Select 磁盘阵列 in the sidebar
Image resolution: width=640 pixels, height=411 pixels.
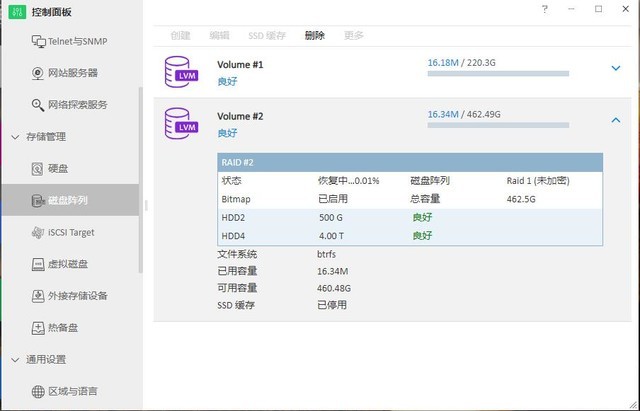(70, 200)
